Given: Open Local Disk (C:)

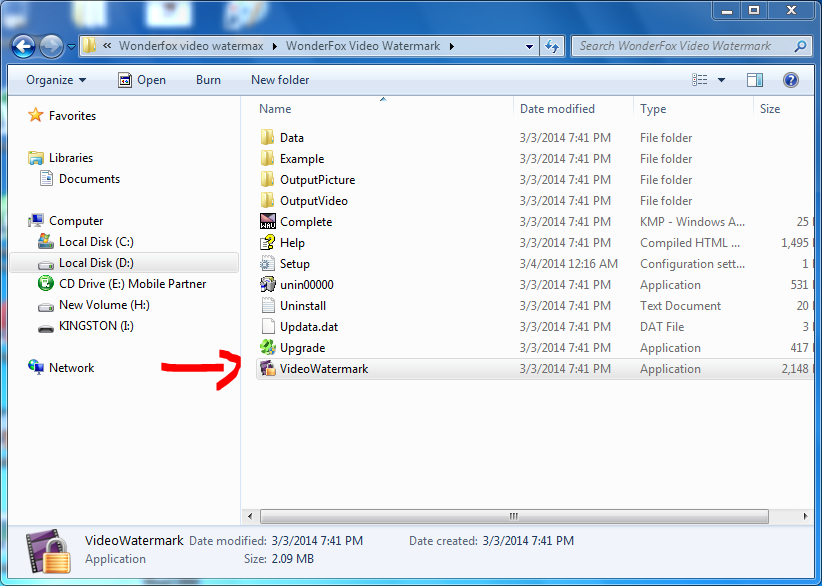Looking at the screenshot, I should 96,242.
